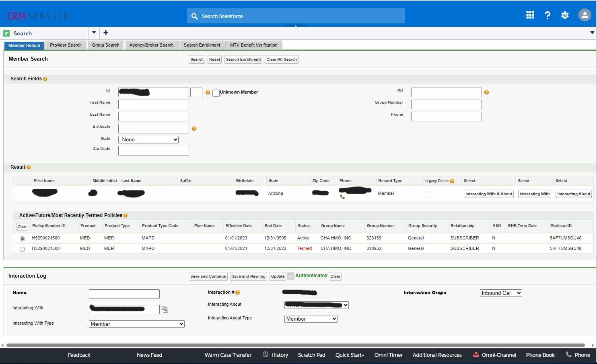Toggle the Authenticated checkbox
Screen dimensions: 597x364
pos(291,276)
